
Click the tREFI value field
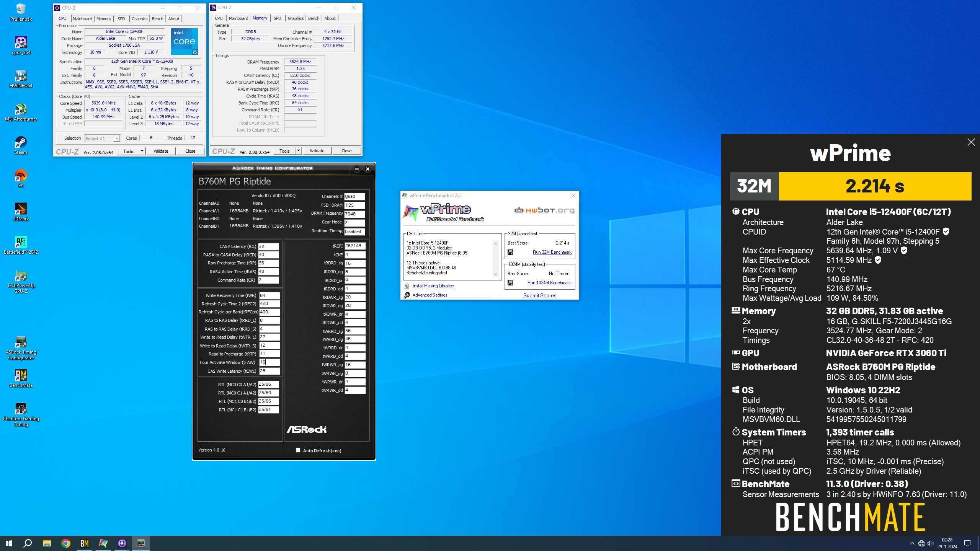point(355,246)
